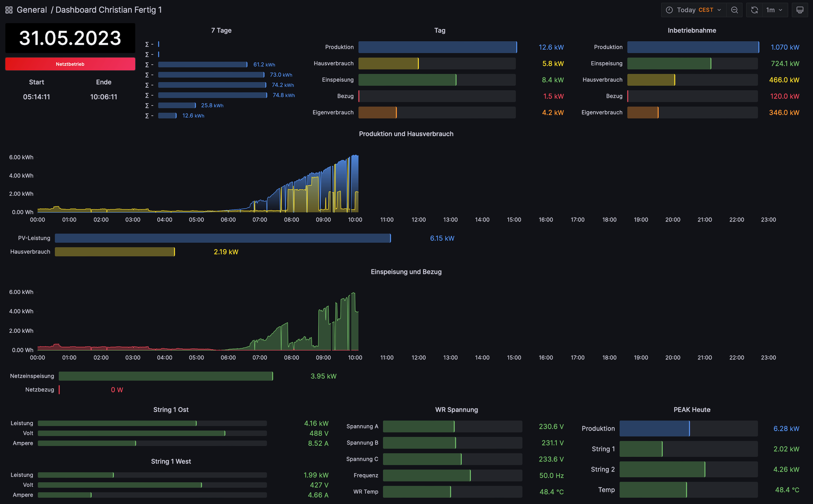
Task: Open the General folder breadcrumb
Action: (32, 10)
